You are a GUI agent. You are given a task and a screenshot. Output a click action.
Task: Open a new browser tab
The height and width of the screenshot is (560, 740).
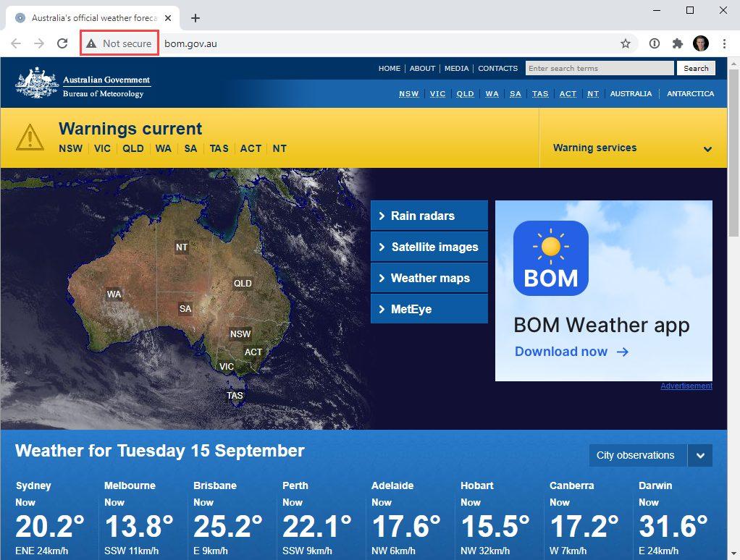(x=195, y=18)
